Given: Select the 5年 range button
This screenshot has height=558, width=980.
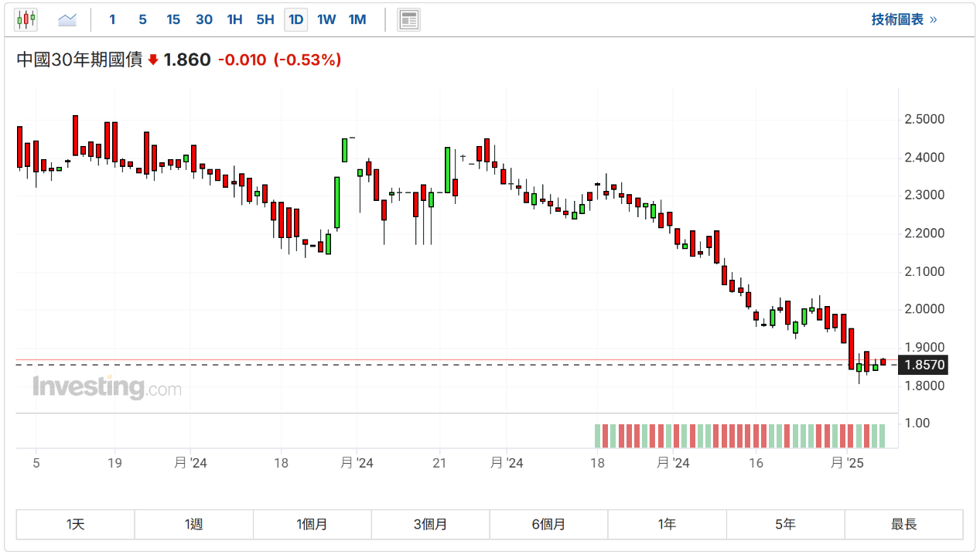Looking at the screenshot, I should pyautogui.click(x=785, y=524).
